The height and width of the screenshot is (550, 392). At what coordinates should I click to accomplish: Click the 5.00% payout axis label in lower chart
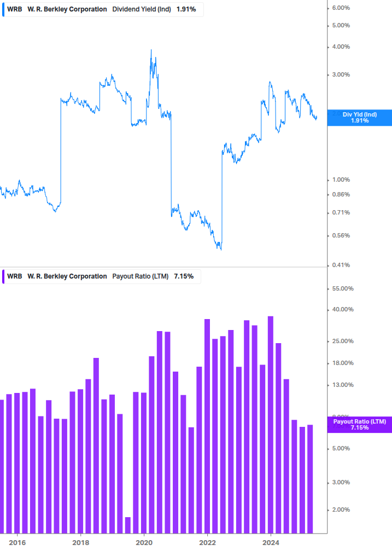[341, 448]
